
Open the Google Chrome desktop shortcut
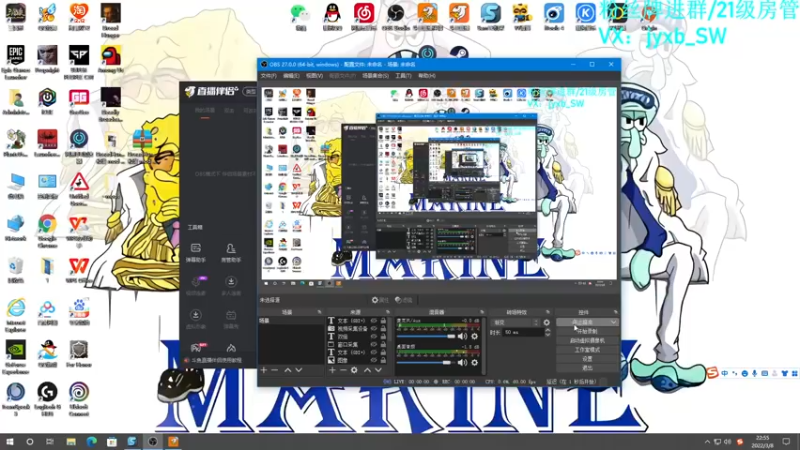pos(47,231)
